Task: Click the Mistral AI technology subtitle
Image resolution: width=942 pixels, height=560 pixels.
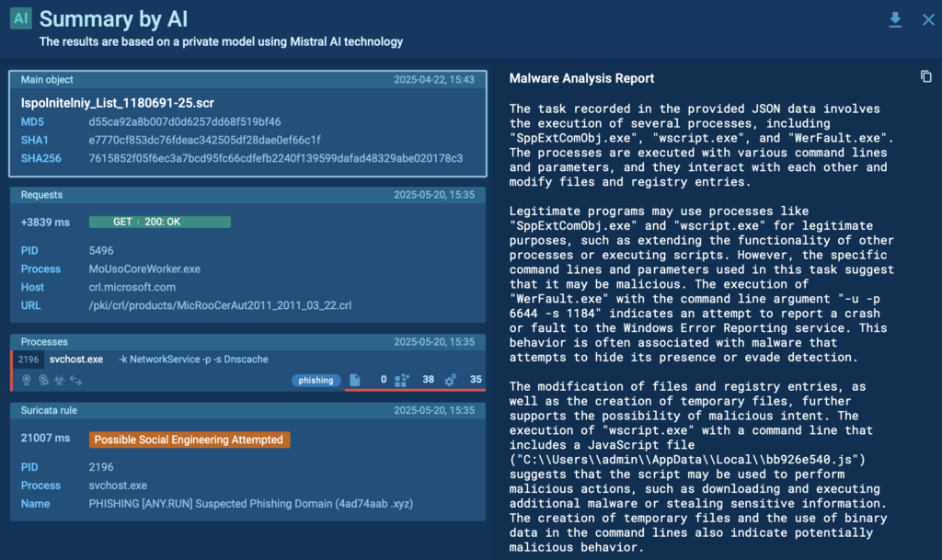Action: 221,42
